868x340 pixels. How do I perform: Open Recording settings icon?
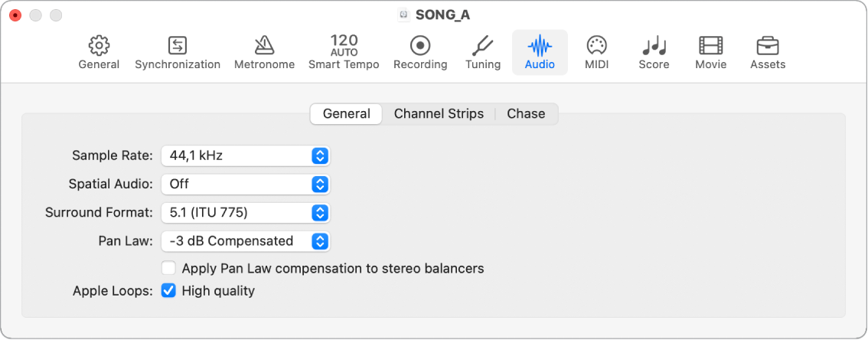420,46
